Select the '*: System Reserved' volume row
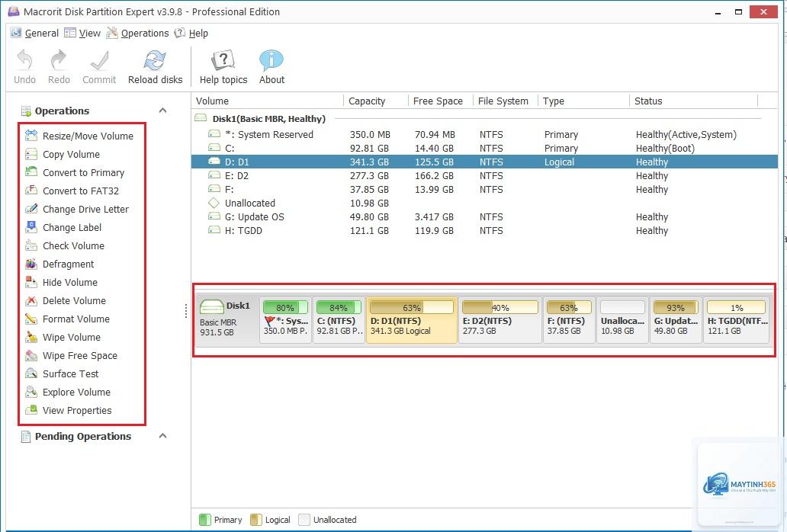The image size is (787, 532). click(x=484, y=134)
